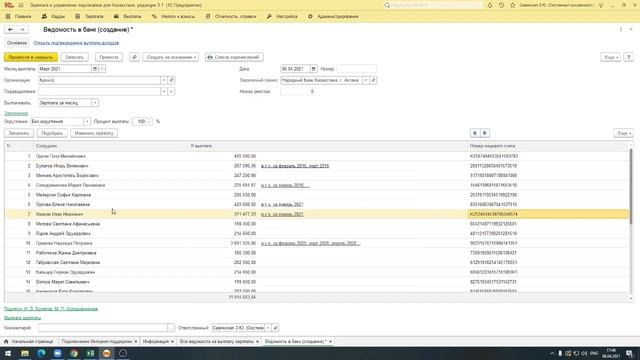
Task: Step the Месяц выплаты month spinner
Action: click(x=102, y=69)
